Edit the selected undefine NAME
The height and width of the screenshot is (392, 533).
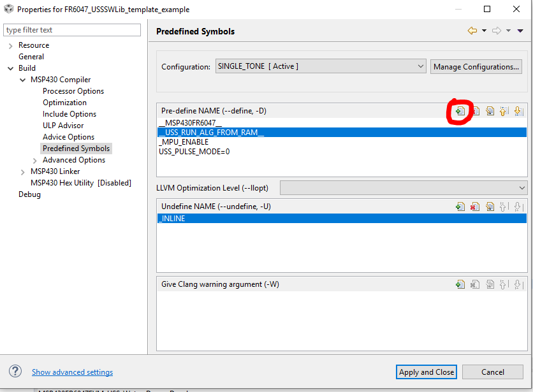pyautogui.click(x=490, y=206)
